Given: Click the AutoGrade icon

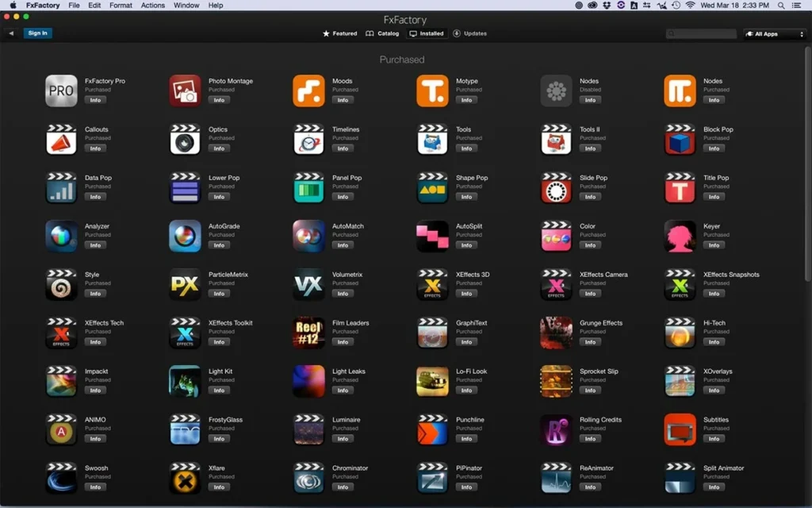Looking at the screenshot, I should (185, 236).
